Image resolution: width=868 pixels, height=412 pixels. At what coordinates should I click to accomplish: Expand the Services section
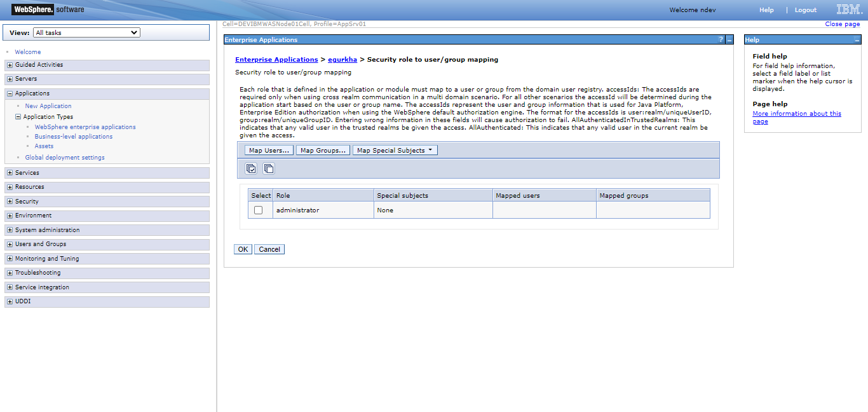10,173
